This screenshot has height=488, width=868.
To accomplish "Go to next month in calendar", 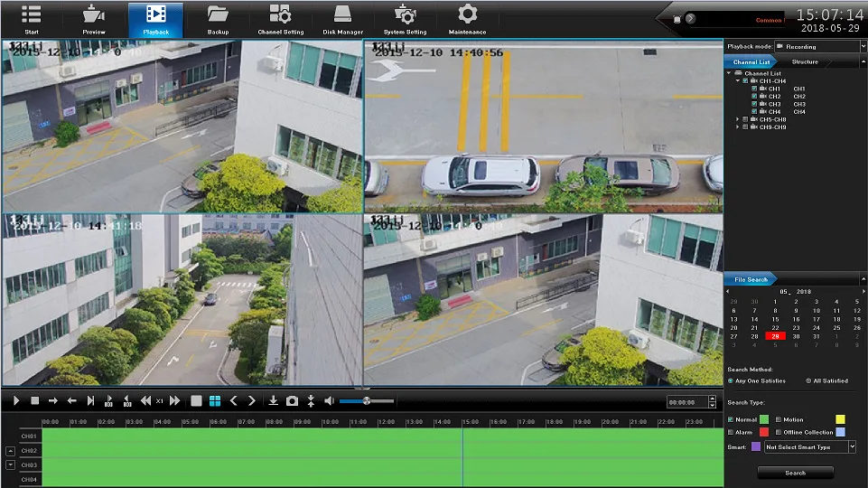I will (x=863, y=291).
